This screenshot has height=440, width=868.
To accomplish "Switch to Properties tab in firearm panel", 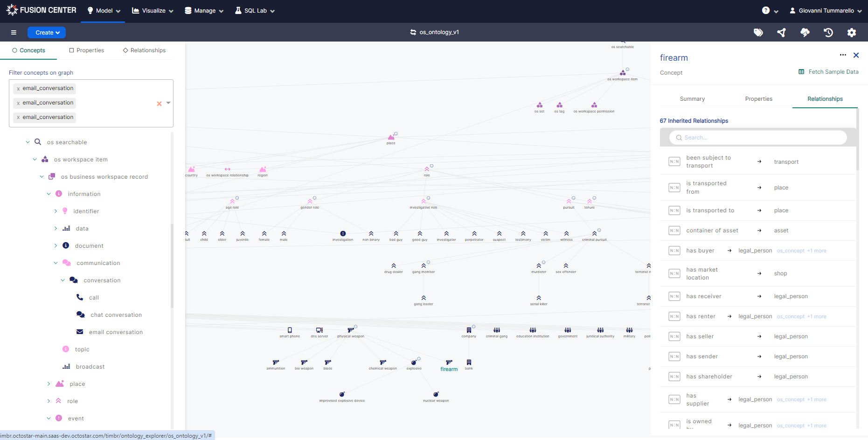I will (758, 99).
